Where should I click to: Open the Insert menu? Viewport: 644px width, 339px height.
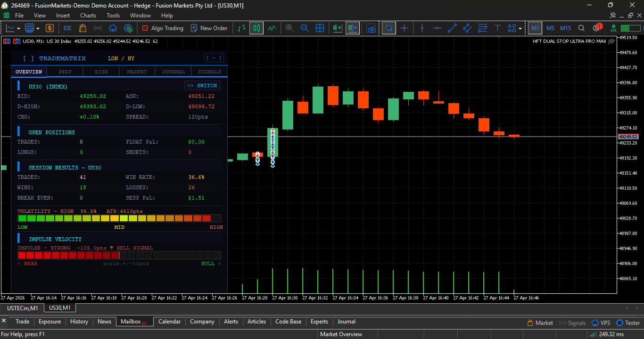point(63,16)
